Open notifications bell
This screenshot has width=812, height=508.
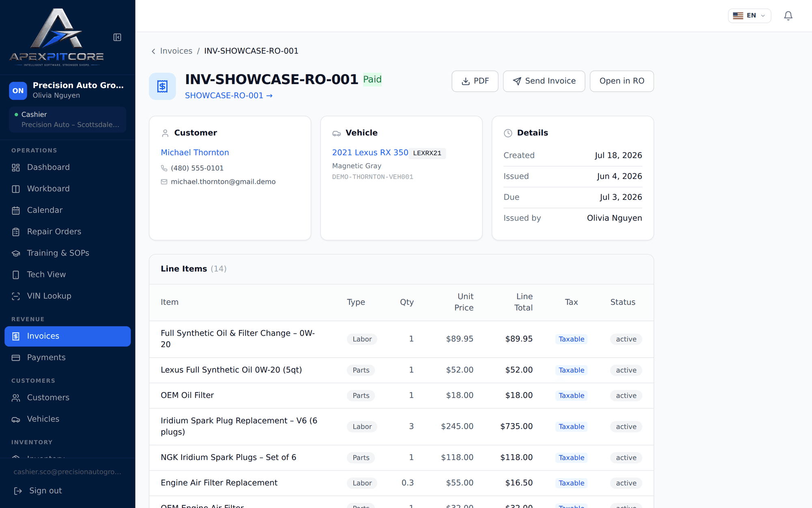point(788,15)
